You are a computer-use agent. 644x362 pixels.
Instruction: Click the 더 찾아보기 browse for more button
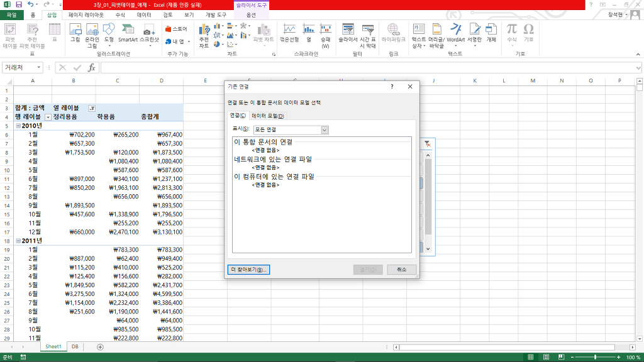[248, 270]
